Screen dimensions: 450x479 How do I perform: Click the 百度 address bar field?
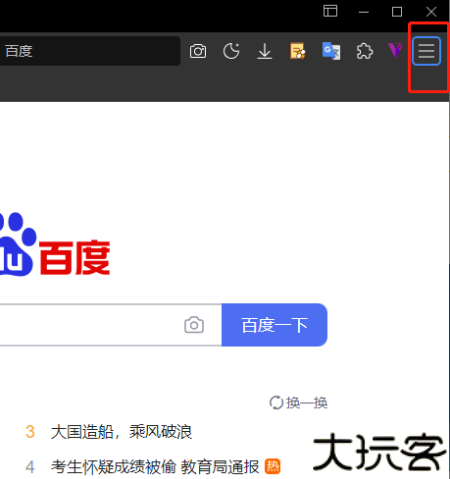(x=90, y=51)
